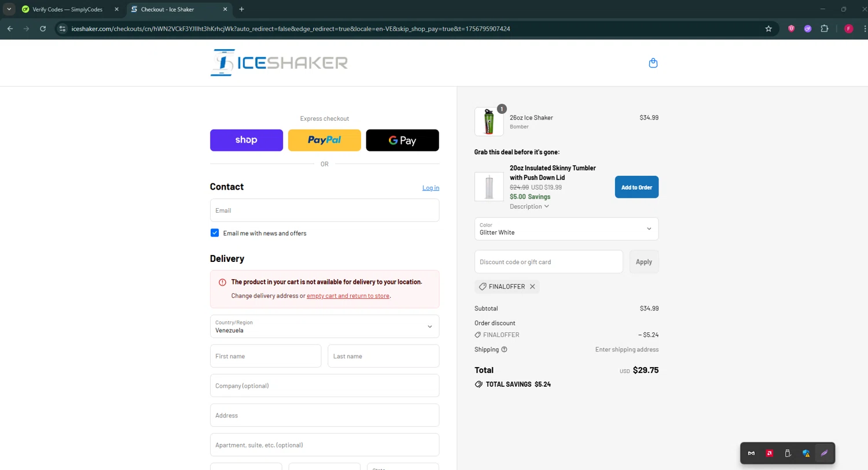Viewport: 868px width, 470px height.
Task: Click the blue-yellow icon in floating toolbar
Action: click(806, 453)
